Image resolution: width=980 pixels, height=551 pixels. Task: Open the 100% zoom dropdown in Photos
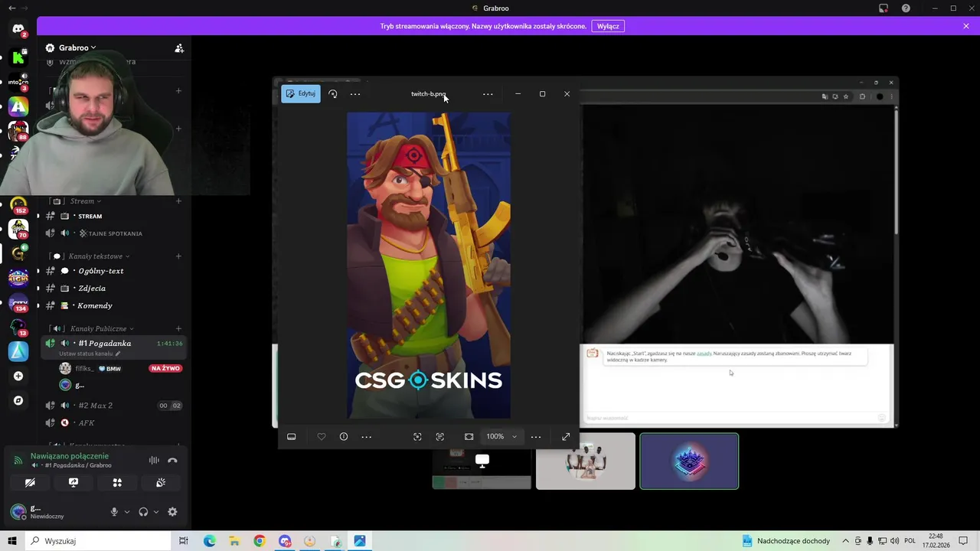coord(501,437)
